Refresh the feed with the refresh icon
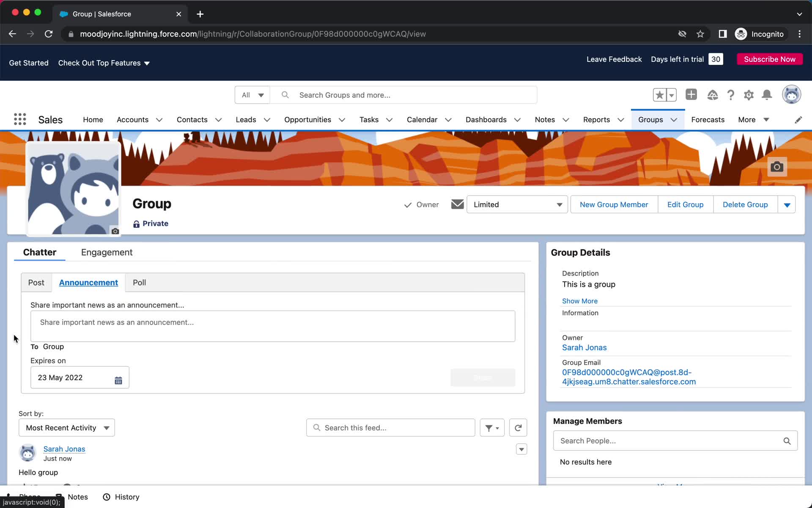This screenshot has height=508, width=812. coord(518,428)
